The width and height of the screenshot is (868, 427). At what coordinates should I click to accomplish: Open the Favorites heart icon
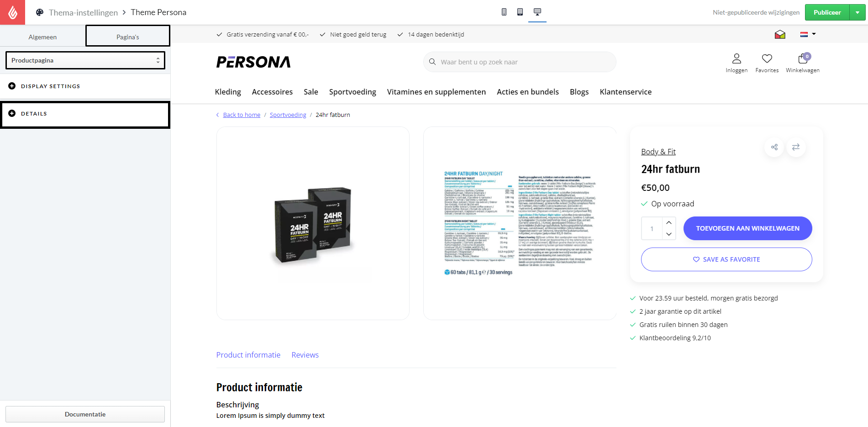click(x=767, y=58)
